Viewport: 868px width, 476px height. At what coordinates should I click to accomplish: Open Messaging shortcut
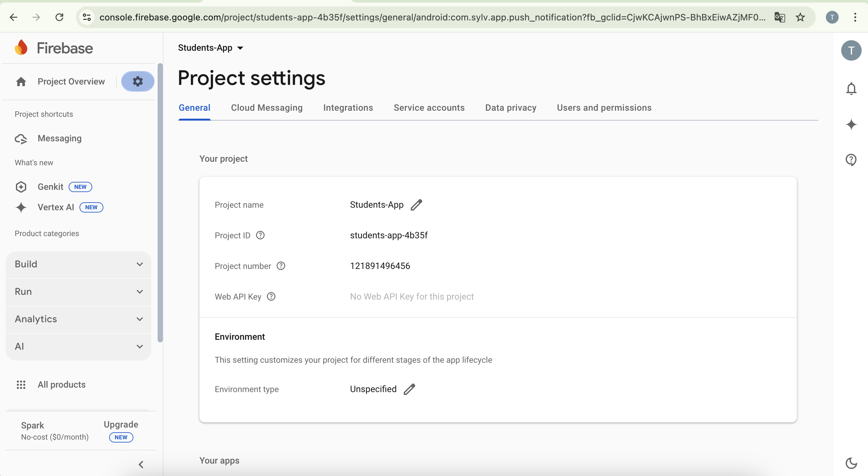tap(60, 138)
